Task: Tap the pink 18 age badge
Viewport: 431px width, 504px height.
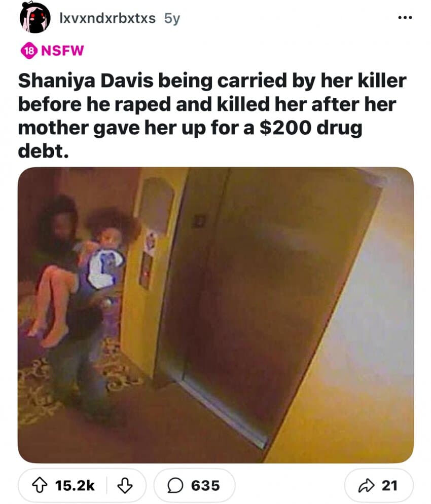Action: pyautogui.click(x=29, y=51)
